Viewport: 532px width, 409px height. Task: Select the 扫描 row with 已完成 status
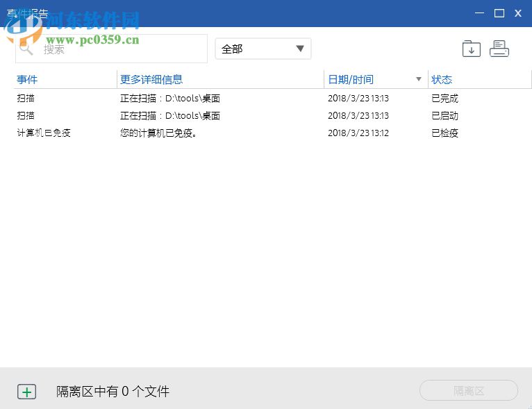click(x=272, y=99)
